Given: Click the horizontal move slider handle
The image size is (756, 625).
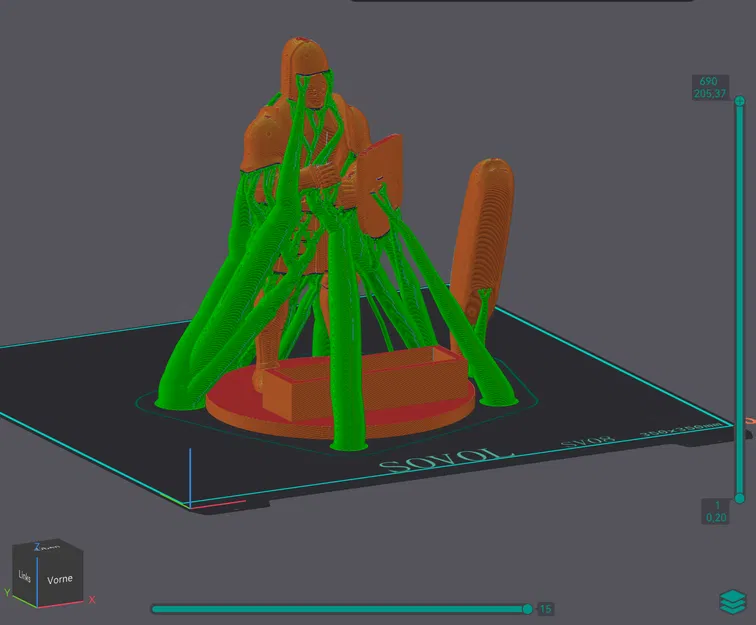Looking at the screenshot, I should click(527, 609).
